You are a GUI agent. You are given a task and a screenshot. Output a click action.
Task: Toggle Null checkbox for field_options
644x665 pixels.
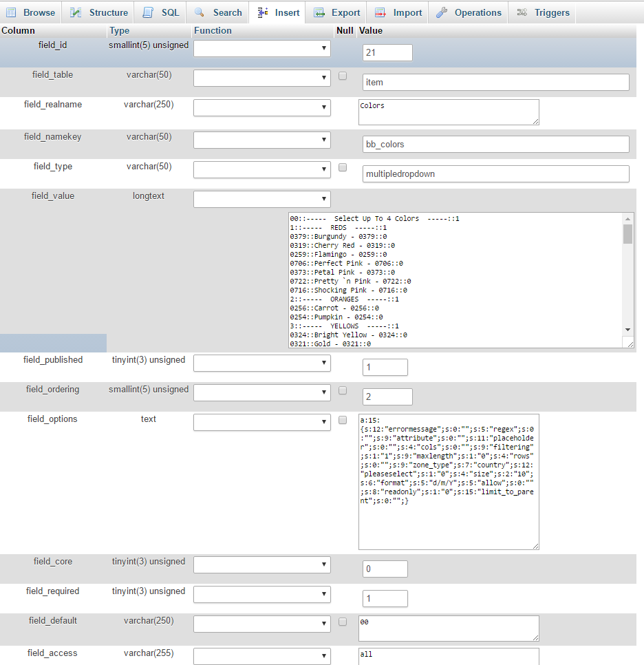click(x=343, y=421)
